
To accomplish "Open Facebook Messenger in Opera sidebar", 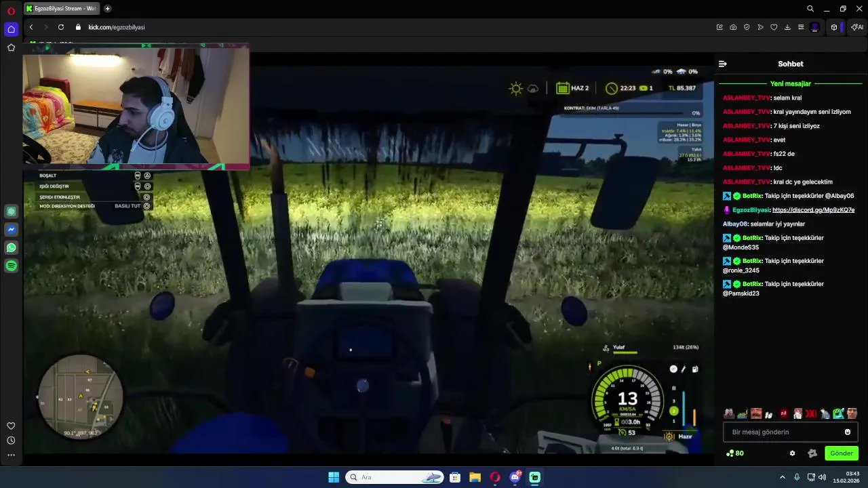I will coord(12,230).
